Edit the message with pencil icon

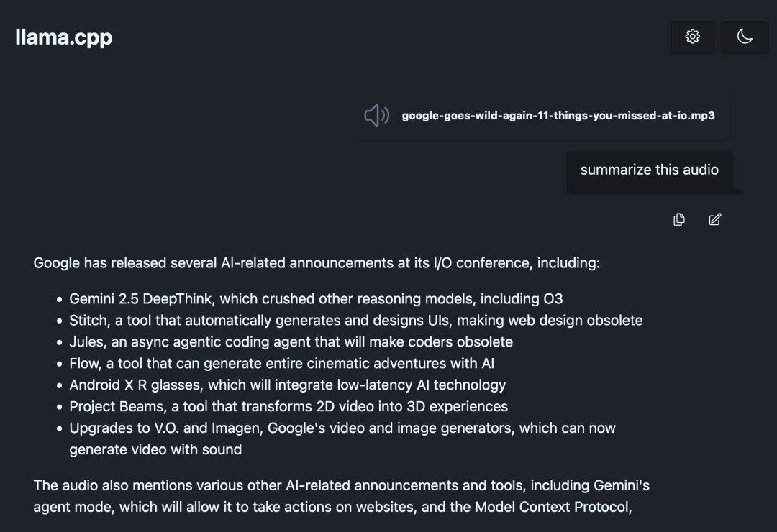[x=714, y=219]
